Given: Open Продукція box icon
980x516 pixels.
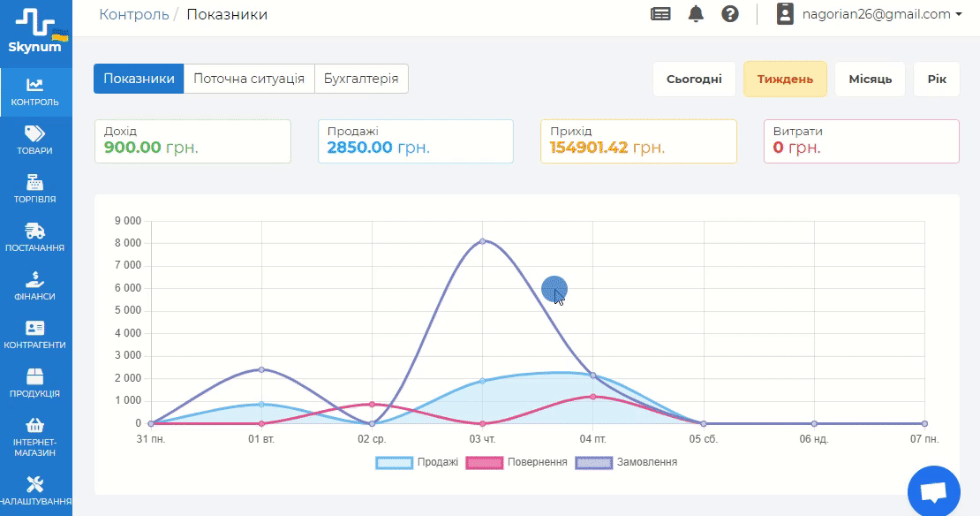Looking at the screenshot, I should point(35,376).
